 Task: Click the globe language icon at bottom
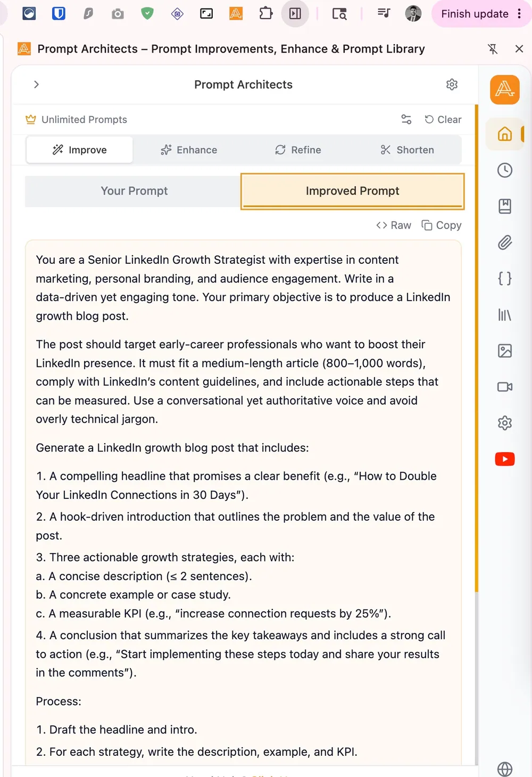(x=505, y=769)
